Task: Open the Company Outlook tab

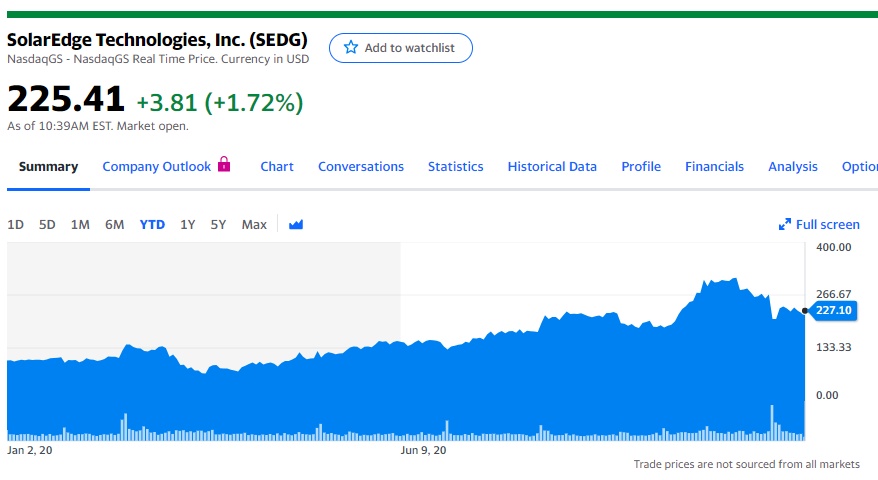Action: pos(157,166)
